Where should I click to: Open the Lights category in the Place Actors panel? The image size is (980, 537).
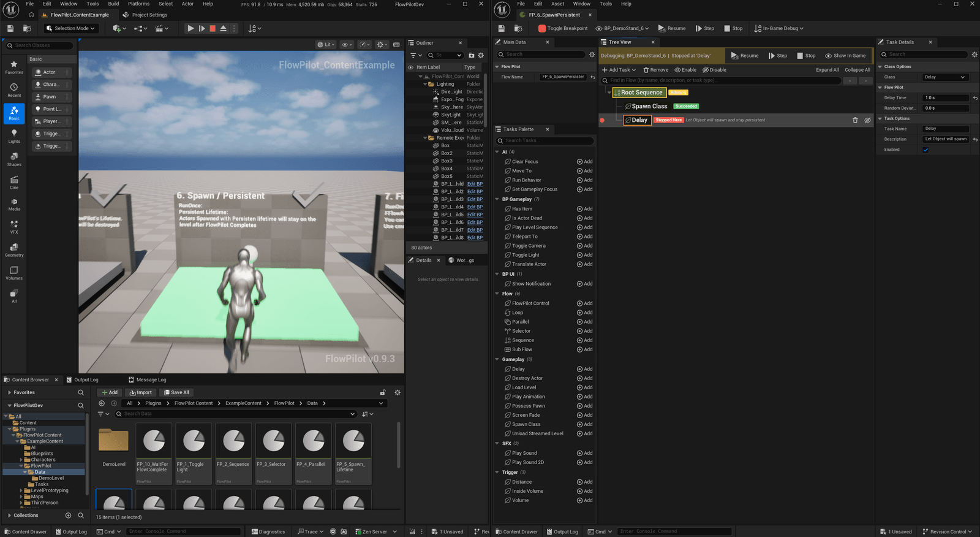[14, 136]
